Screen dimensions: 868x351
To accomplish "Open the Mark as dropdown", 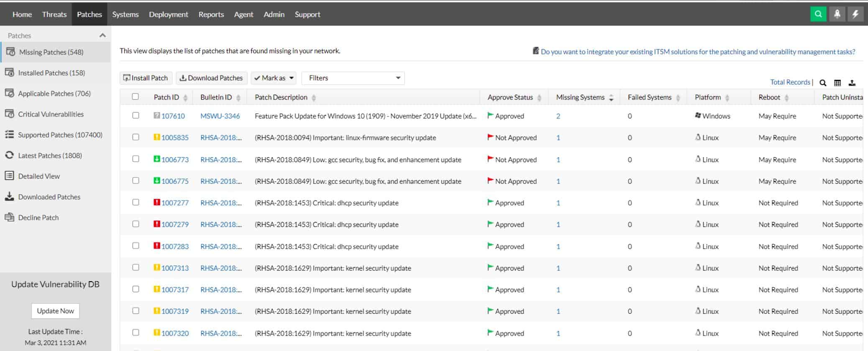I will point(274,78).
